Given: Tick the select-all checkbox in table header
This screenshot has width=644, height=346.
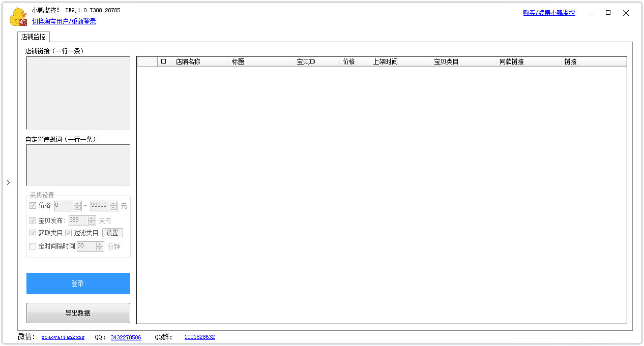Looking at the screenshot, I should 163,61.
